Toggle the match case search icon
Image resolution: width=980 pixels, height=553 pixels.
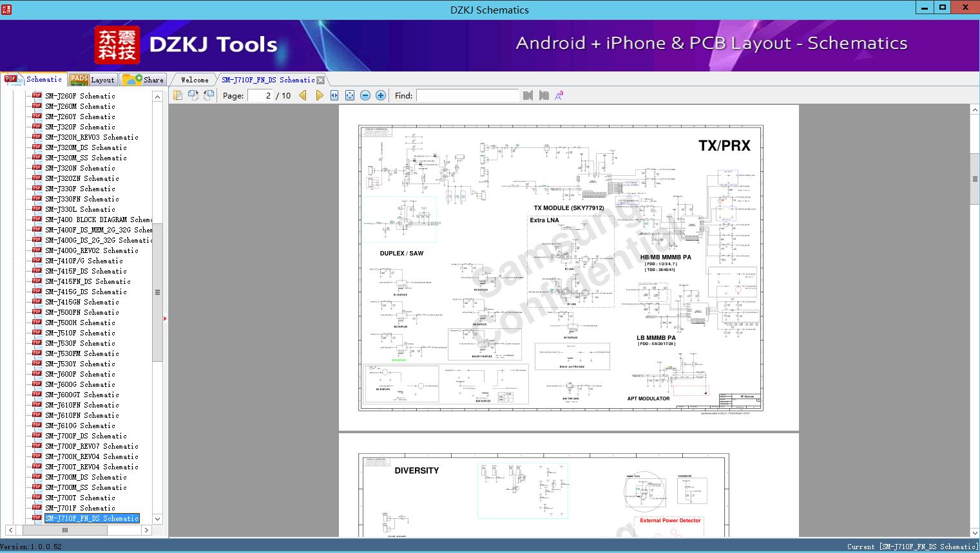tap(559, 95)
